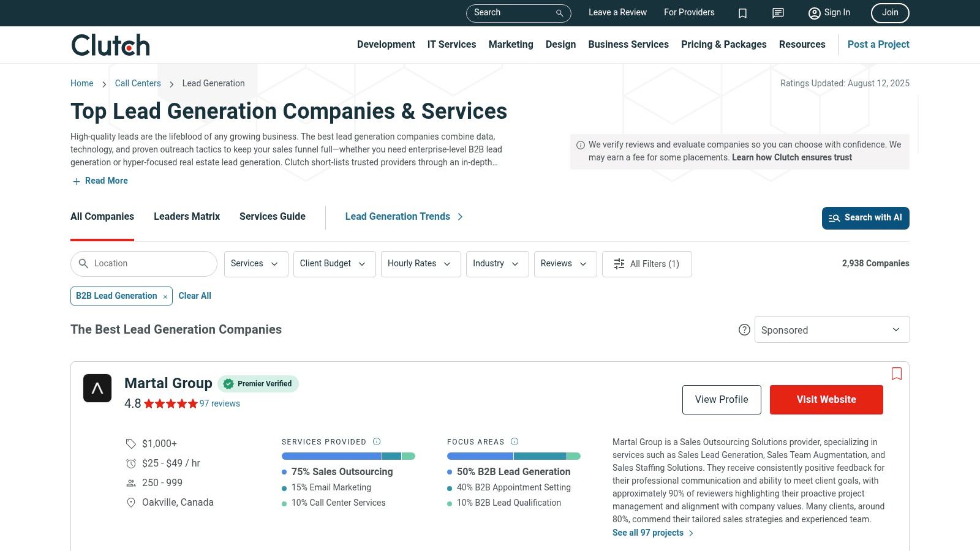Open the Hourly Rates filter dropdown
Image resolution: width=980 pixels, height=551 pixels.
[x=420, y=264]
